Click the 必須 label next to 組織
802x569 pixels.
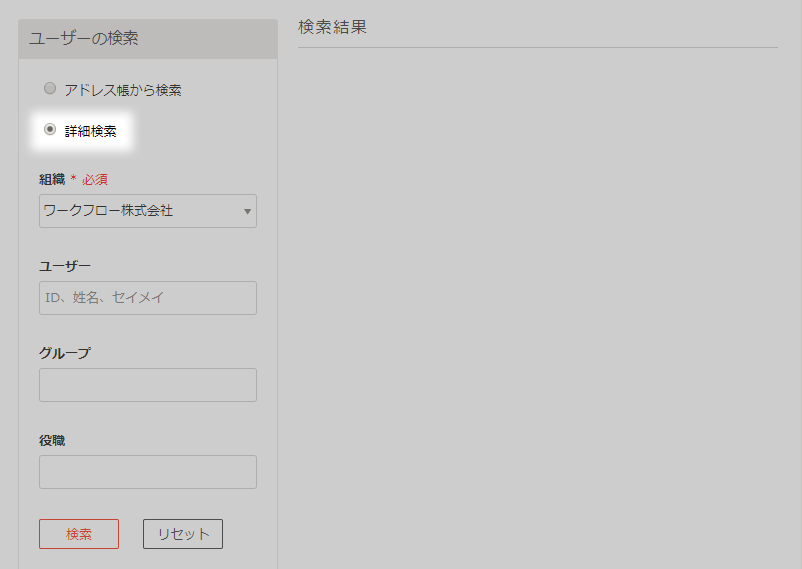tap(95, 180)
